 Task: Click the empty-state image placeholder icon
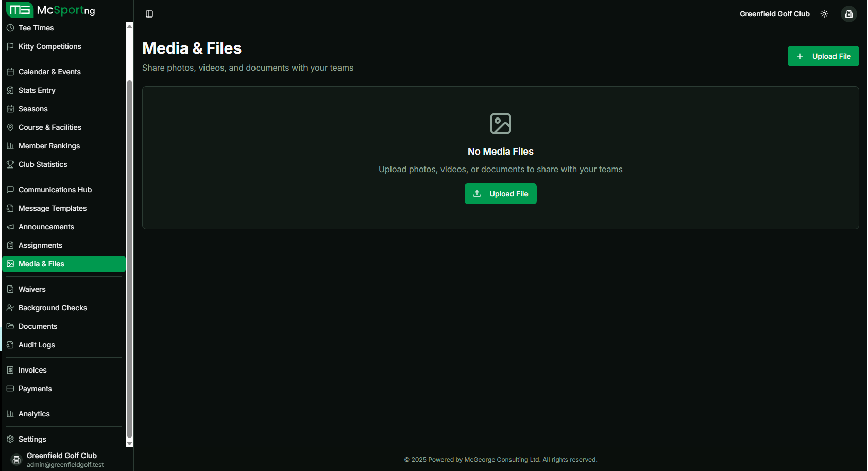point(500,124)
